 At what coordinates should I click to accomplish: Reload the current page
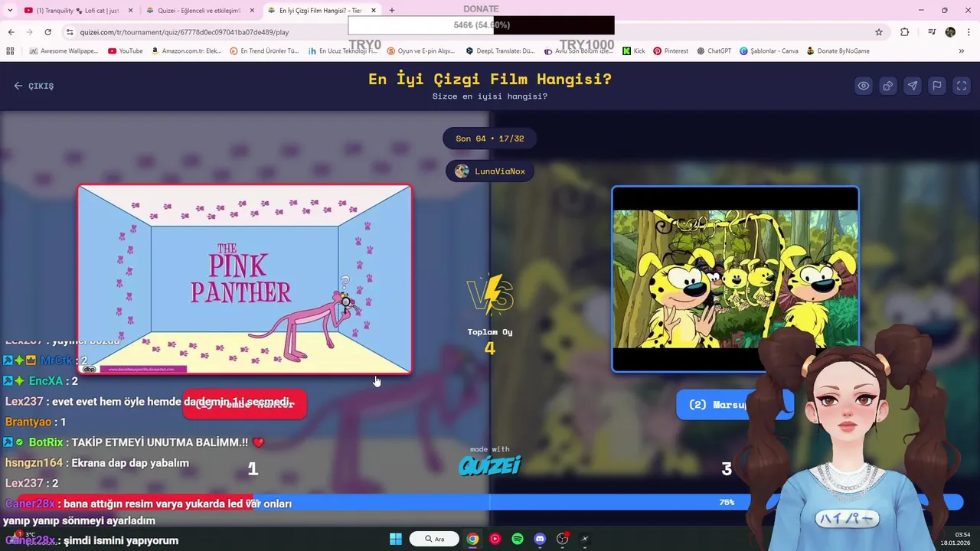click(x=47, y=32)
